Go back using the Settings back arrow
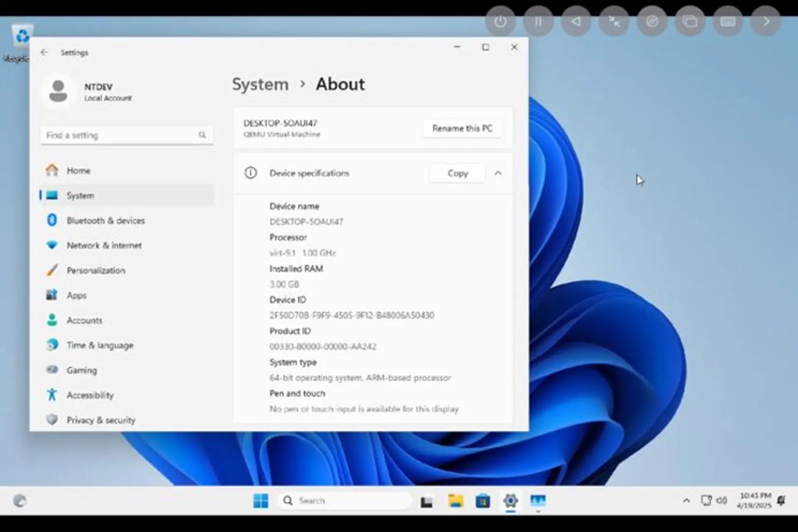This screenshot has width=798, height=532. coord(45,52)
